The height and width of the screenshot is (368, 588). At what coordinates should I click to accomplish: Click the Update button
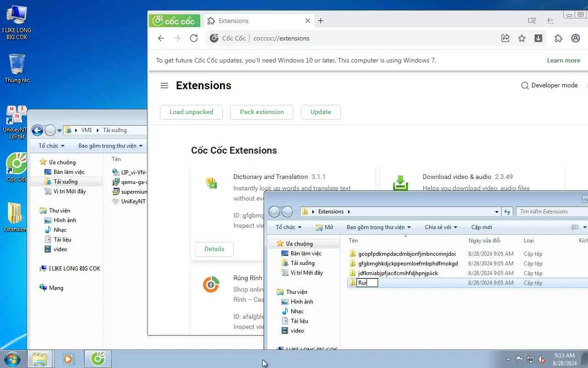321,112
